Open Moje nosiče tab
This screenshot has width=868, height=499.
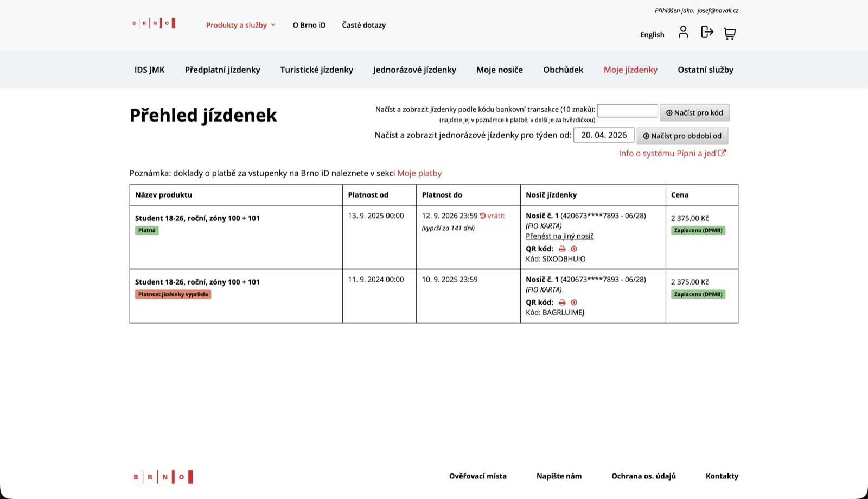coord(500,70)
